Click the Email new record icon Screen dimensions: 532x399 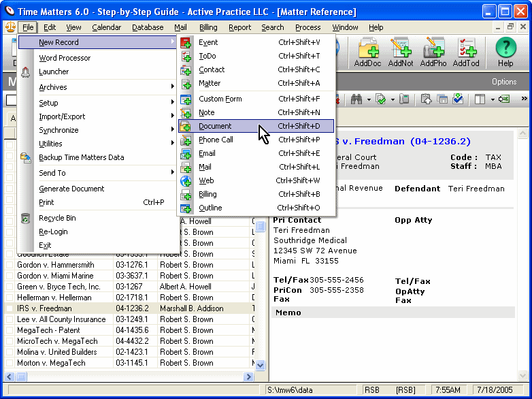pyautogui.click(x=186, y=153)
